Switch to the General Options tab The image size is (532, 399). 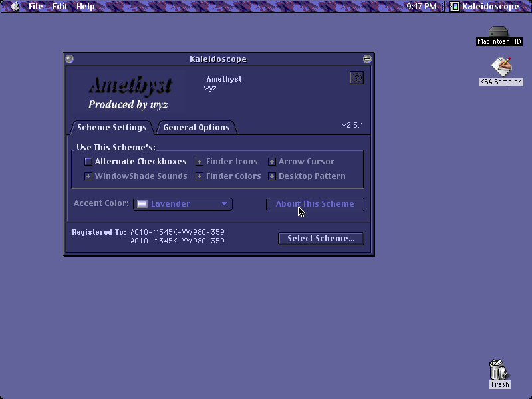pos(196,128)
